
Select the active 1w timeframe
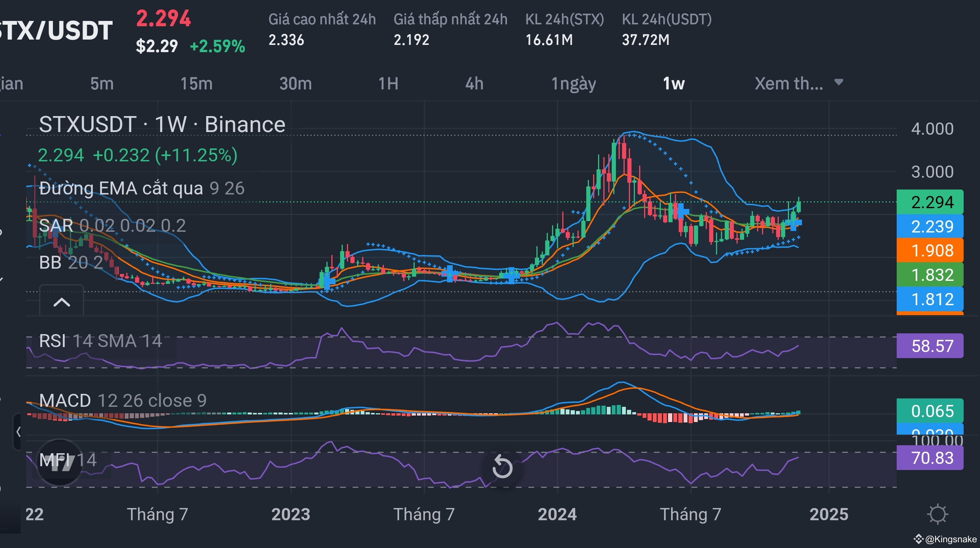tap(673, 83)
